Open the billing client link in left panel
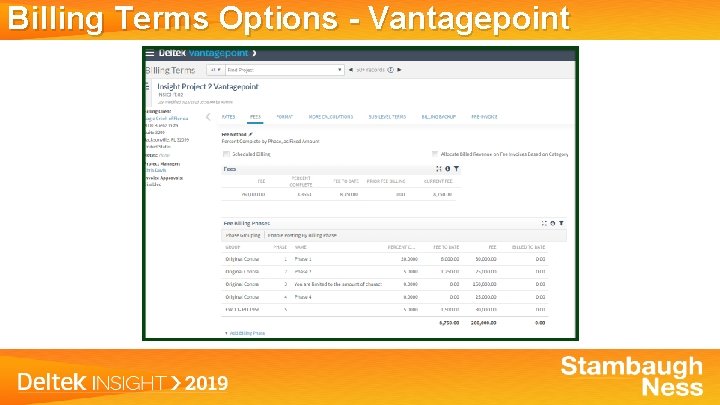The height and width of the screenshot is (405, 720). pyautogui.click(x=167, y=118)
